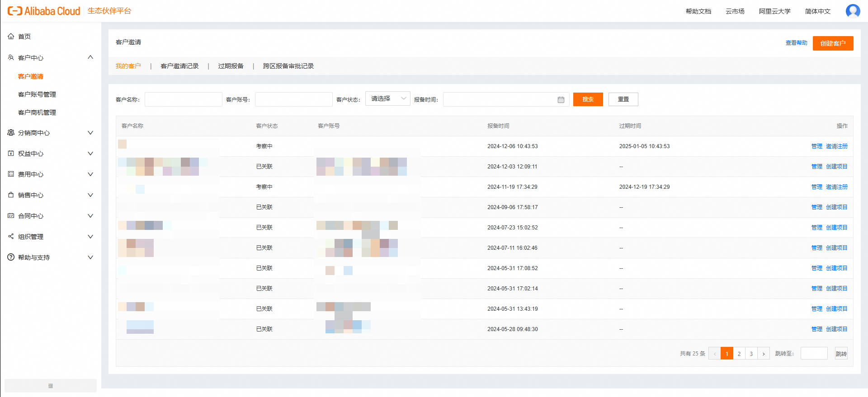The image size is (868, 397).
Task: Open 客户账号管理 in the sidebar
Action: [37, 94]
